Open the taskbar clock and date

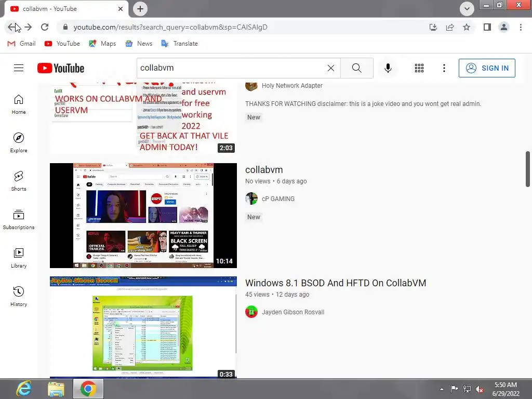506,389
